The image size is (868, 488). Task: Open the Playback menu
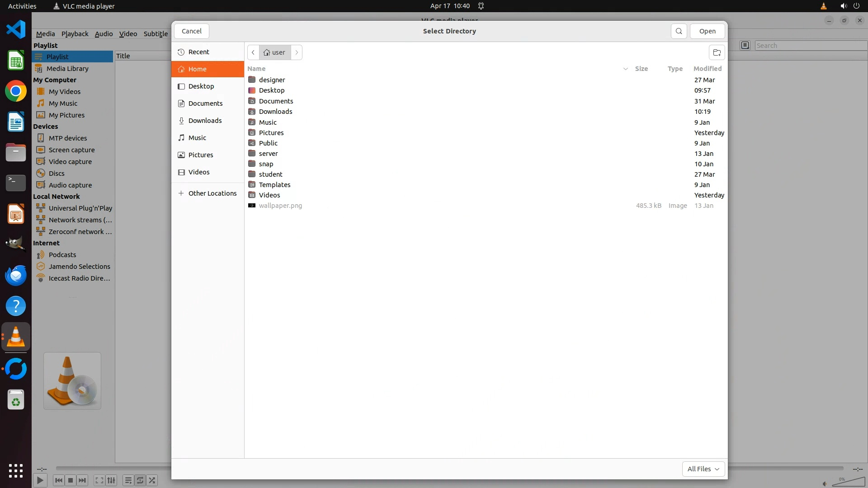(75, 34)
